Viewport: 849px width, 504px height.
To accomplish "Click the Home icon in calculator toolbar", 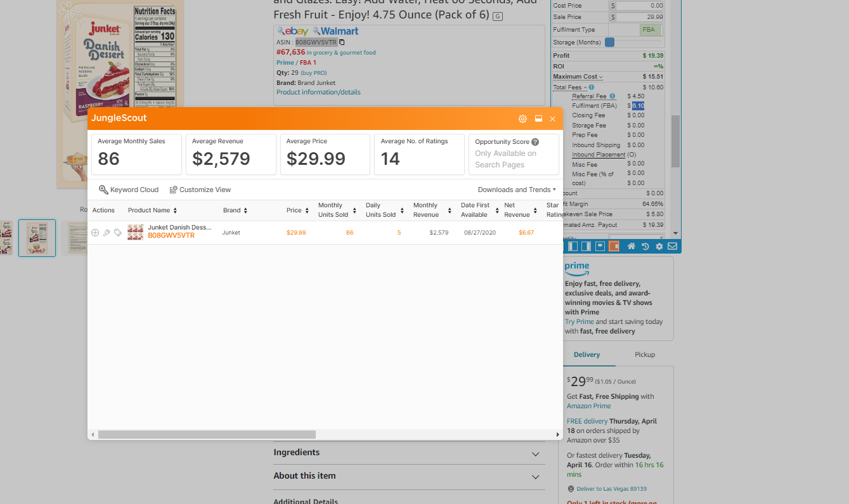I will pos(632,246).
